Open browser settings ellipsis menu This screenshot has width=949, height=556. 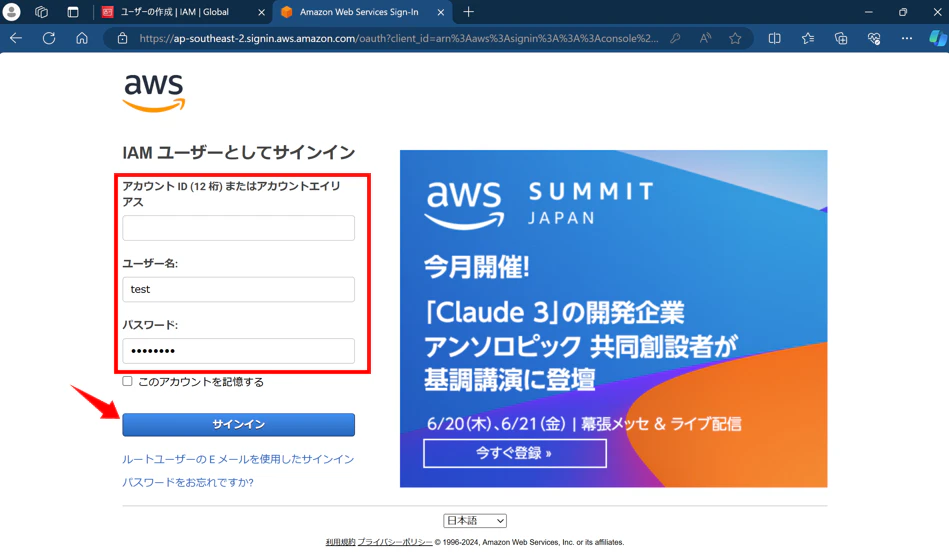[907, 38]
